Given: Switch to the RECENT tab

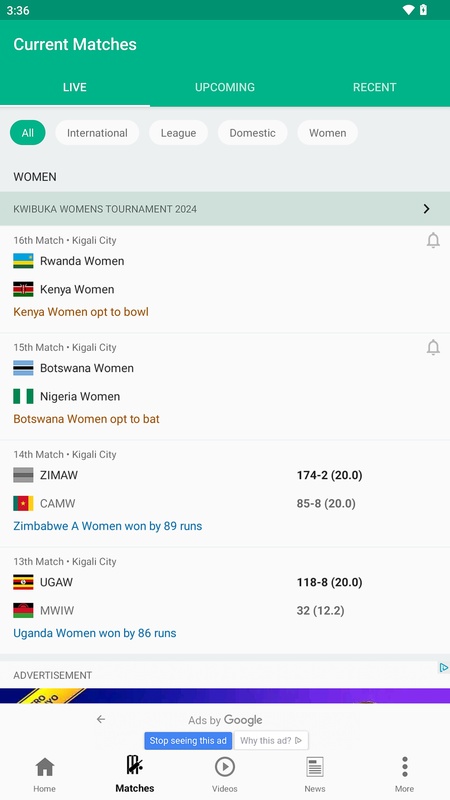Looking at the screenshot, I should pyautogui.click(x=374, y=87).
